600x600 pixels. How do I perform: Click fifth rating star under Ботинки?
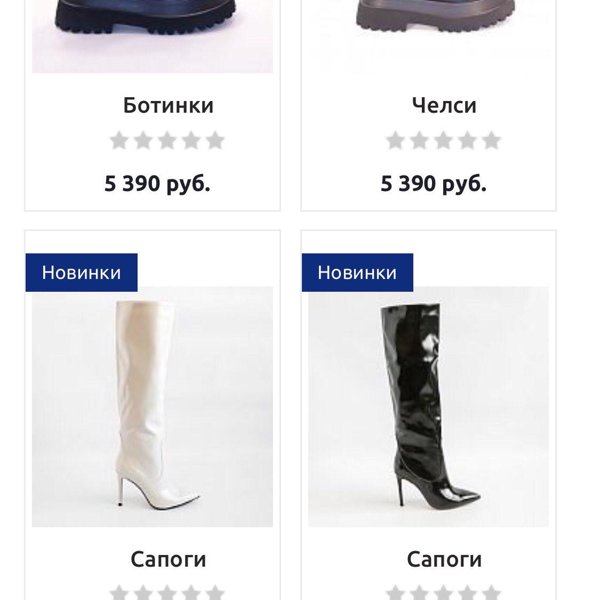(215, 140)
